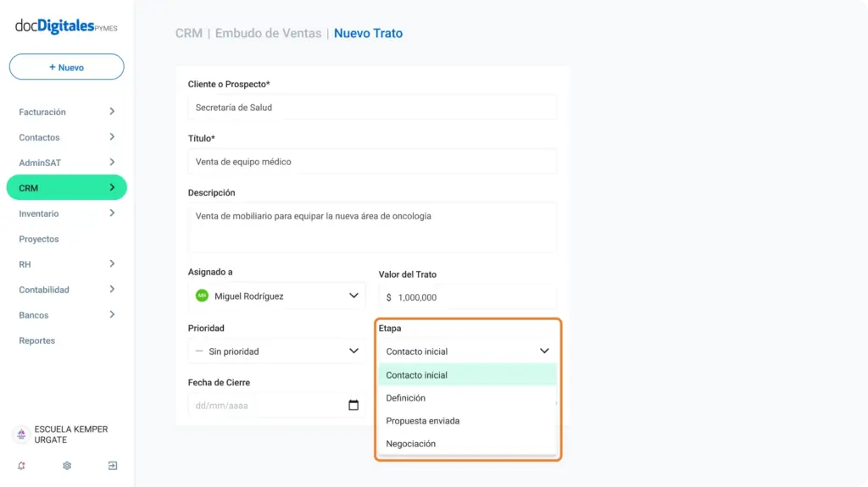
Task: Go to Embudo de Ventas breadcrumb
Action: [x=268, y=33]
